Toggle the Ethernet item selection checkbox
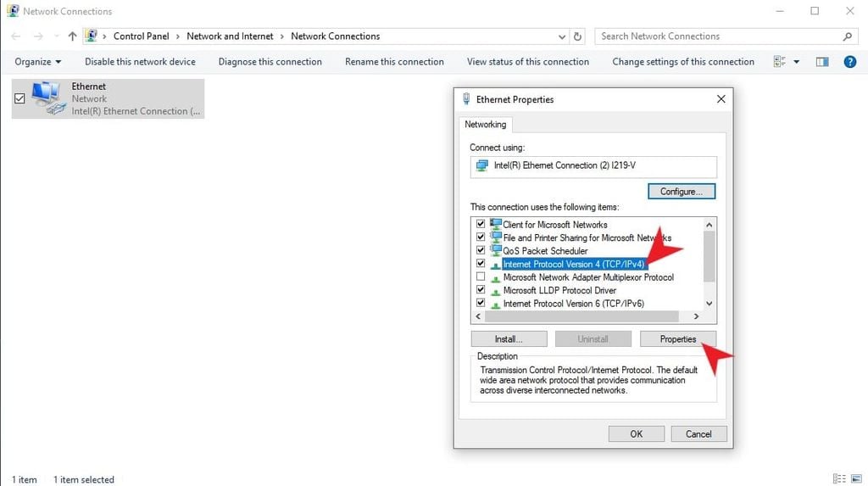Viewport: 868px width, 486px height. [19, 98]
